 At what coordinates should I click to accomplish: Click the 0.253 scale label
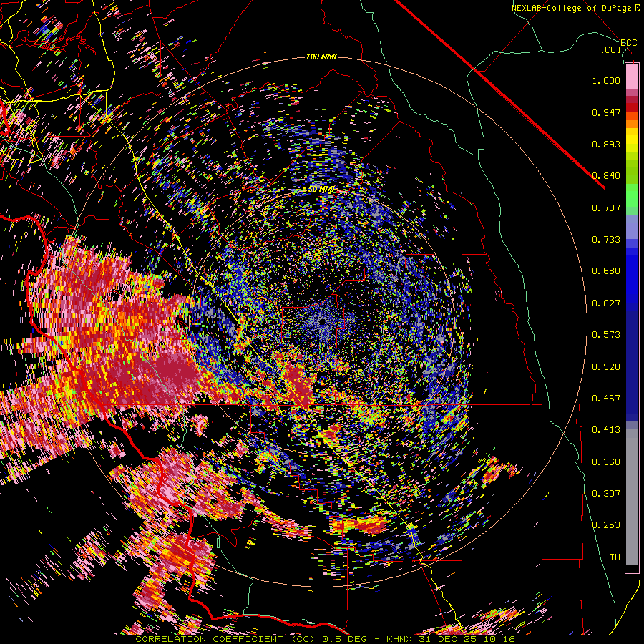(606, 525)
